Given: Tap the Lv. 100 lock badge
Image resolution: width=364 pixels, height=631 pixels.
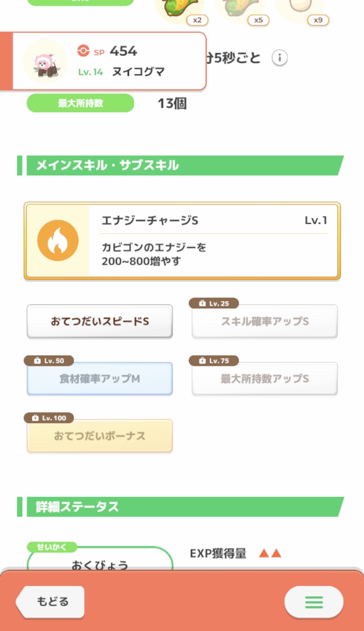Looking at the screenshot, I should pyautogui.click(x=49, y=418).
